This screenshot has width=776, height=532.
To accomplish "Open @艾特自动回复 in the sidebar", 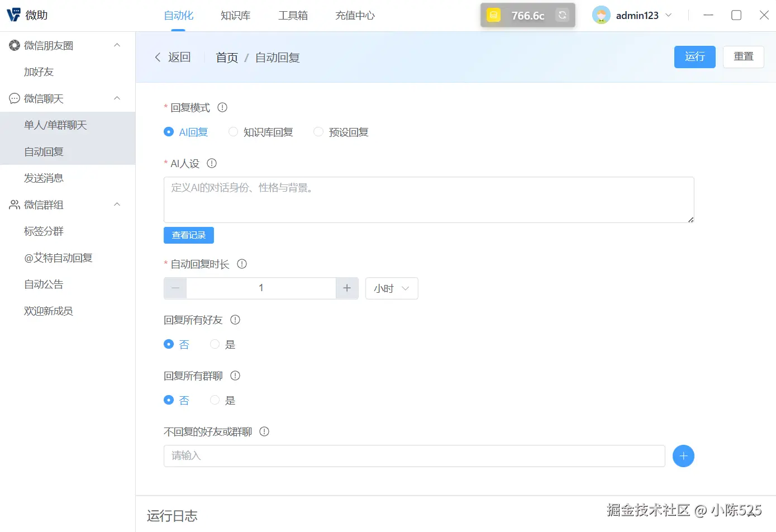I will 68,258.
